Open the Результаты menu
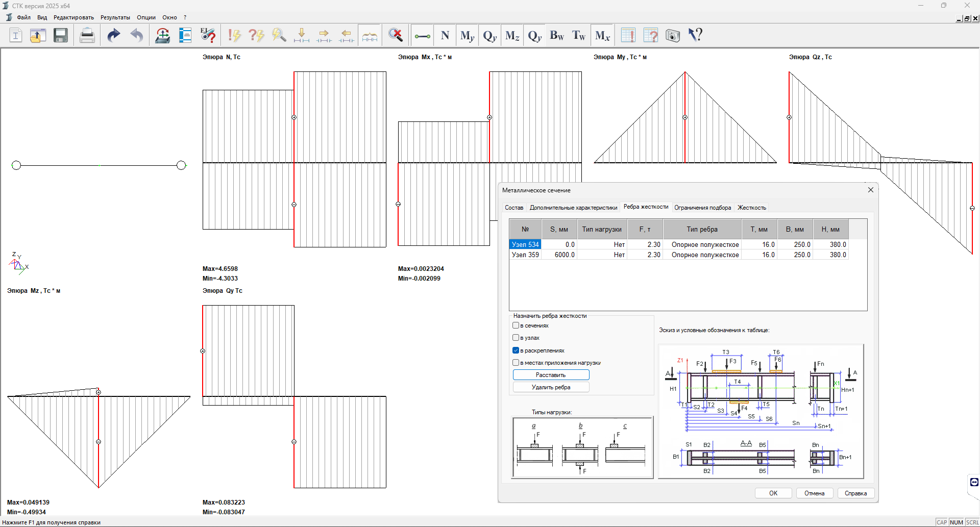 115,17
